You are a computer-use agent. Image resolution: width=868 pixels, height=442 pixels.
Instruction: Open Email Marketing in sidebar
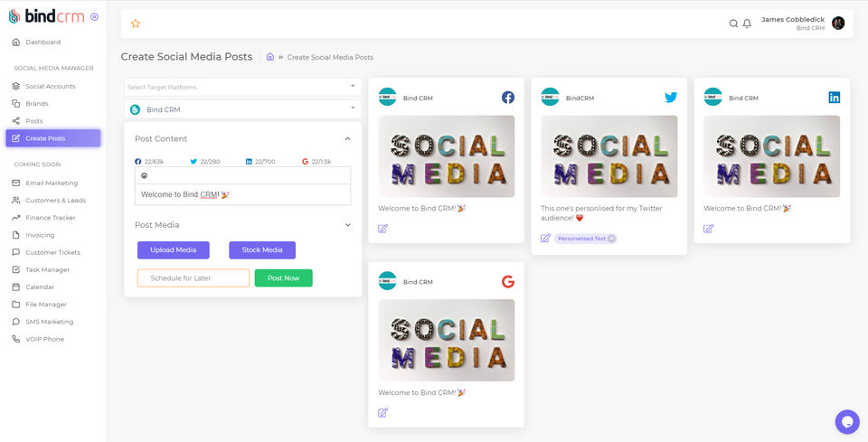point(52,183)
